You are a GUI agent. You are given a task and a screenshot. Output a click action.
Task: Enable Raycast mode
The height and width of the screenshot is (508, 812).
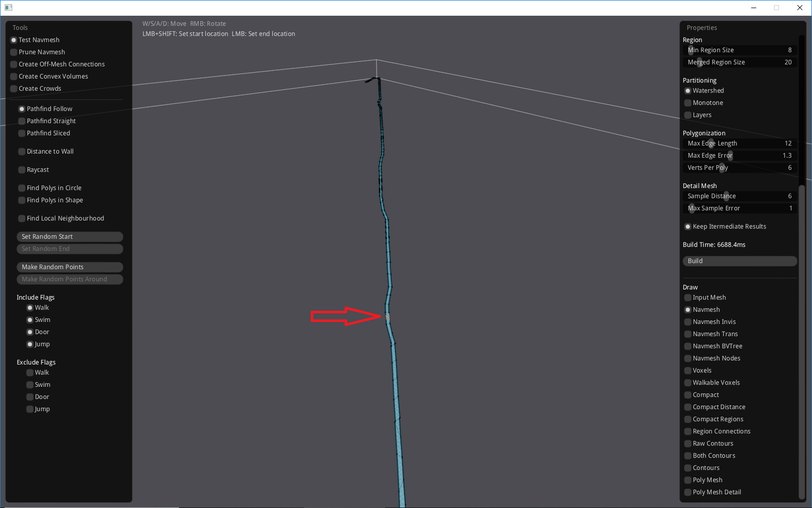(22, 169)
